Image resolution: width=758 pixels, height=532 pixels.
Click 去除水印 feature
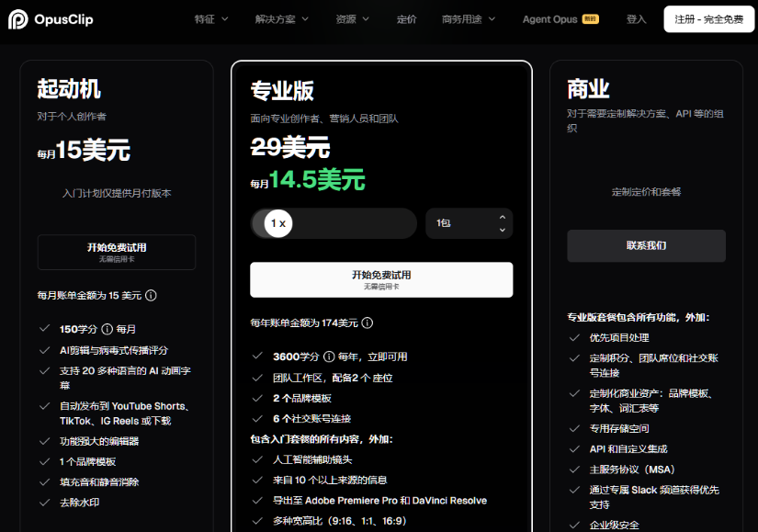click(x=79, y=503)
